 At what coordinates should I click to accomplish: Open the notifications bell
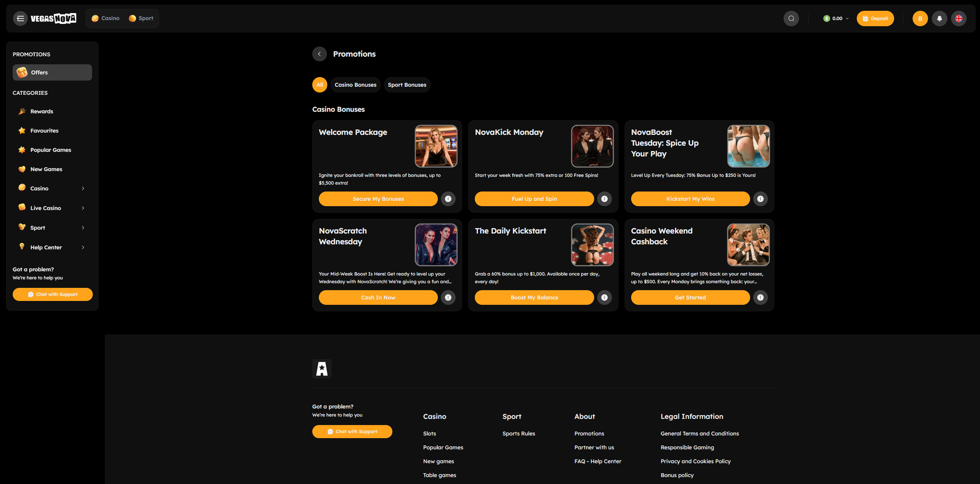(939, 18)
